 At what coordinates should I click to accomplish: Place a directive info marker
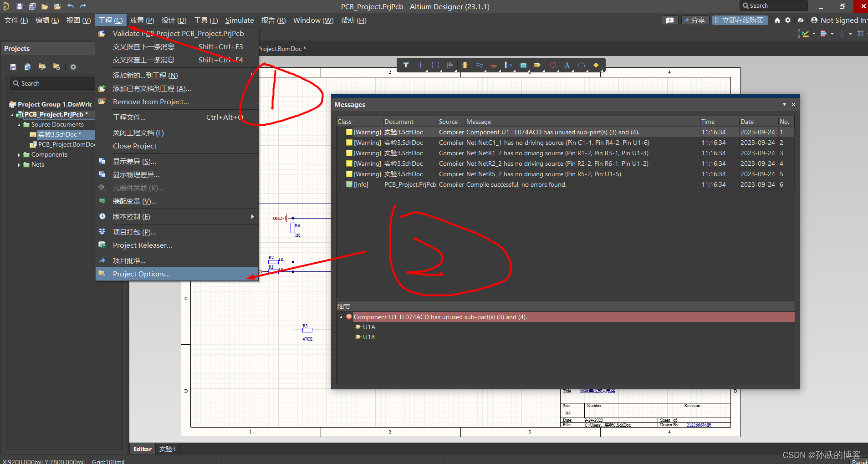click(x=552, y=65)
